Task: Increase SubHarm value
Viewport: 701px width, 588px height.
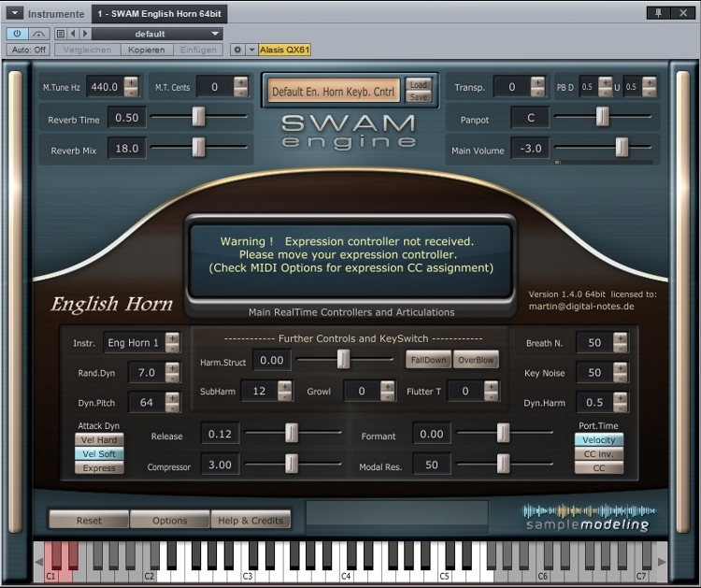Action: pyautogui.click(x=285, y=386)
